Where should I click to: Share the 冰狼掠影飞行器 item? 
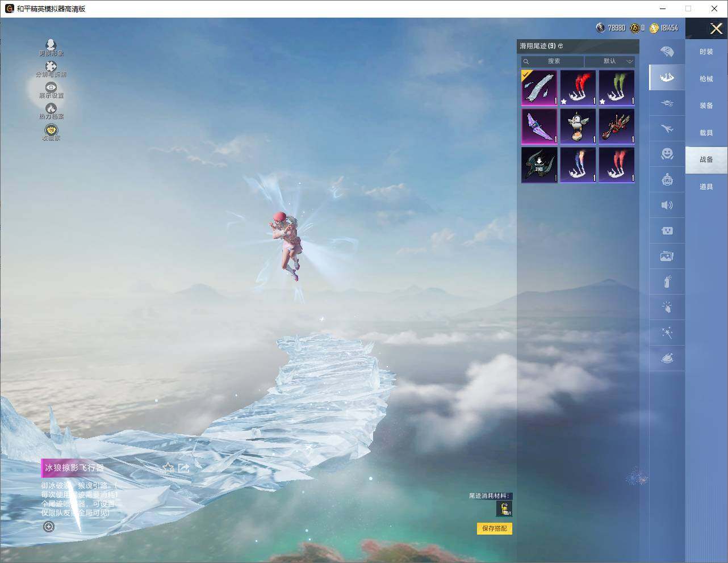coord(183,468)
